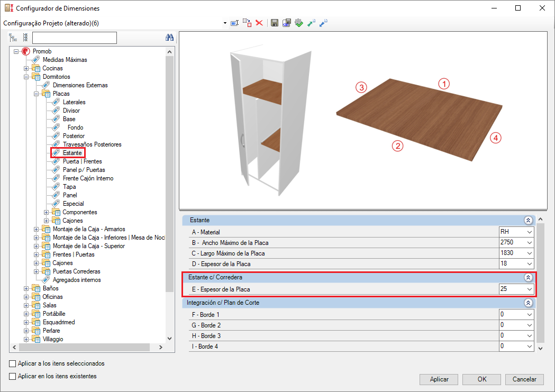Click the collapse-all tree icon beside search box
The width and height of the screenshot is (555, 392).
pos(25,37)
